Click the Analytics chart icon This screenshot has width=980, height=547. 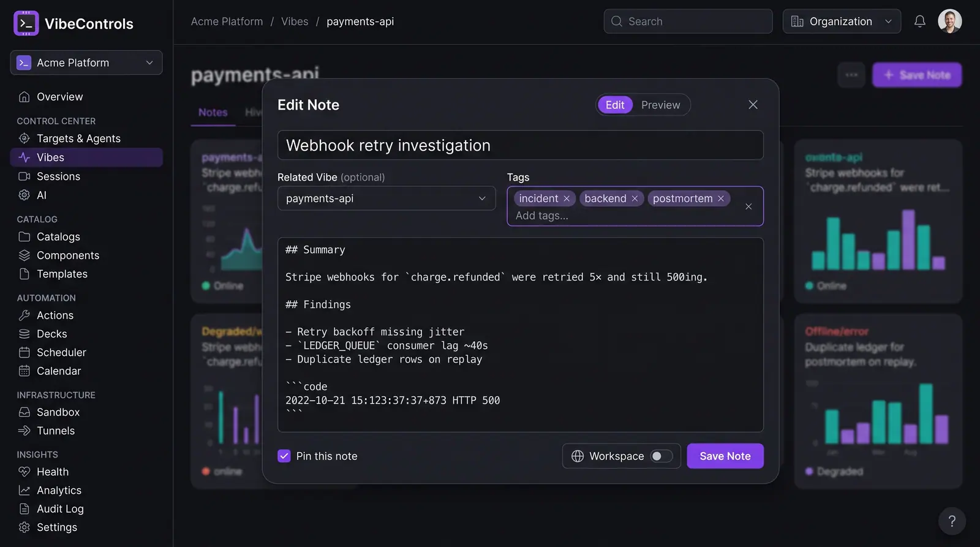pyautogui.click(x=24, y=491)
